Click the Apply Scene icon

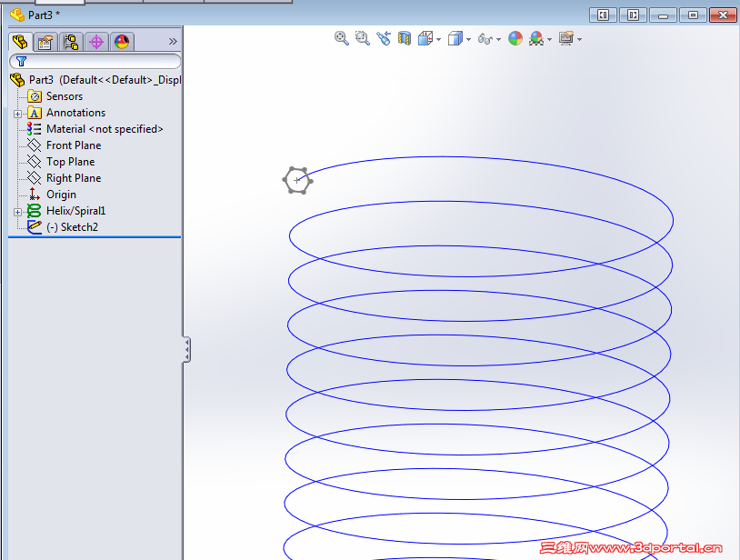coord(536,38)
